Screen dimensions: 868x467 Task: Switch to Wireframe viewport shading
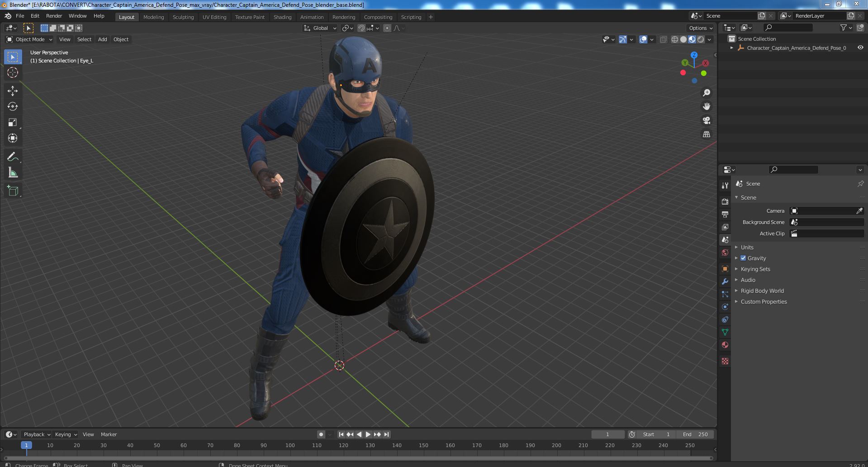(675, 39)
